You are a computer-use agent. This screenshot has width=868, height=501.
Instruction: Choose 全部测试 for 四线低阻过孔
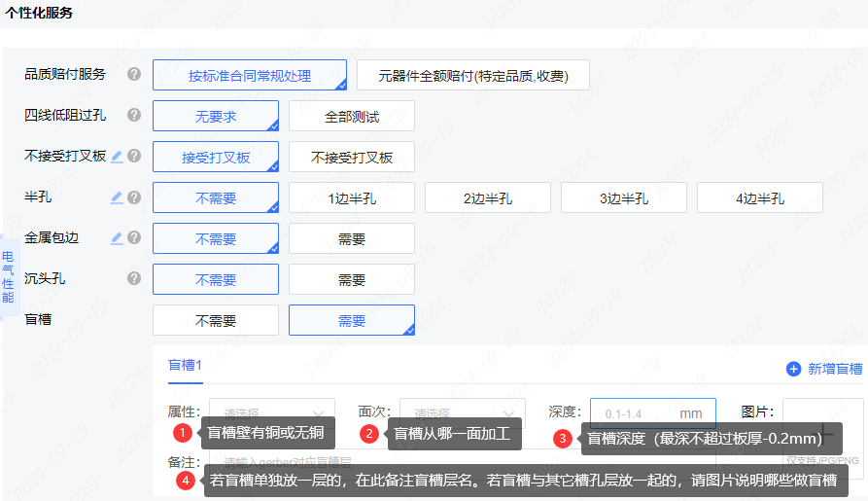351,116
